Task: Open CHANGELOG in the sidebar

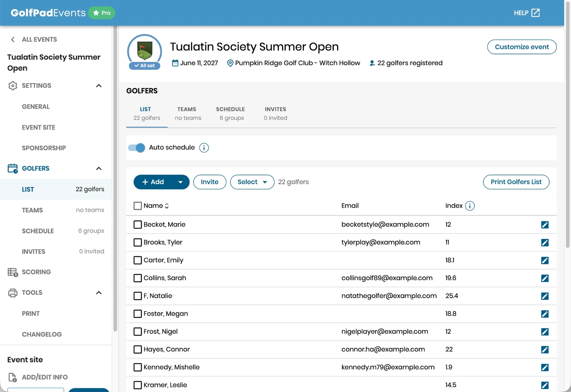Action: [42, 335]
